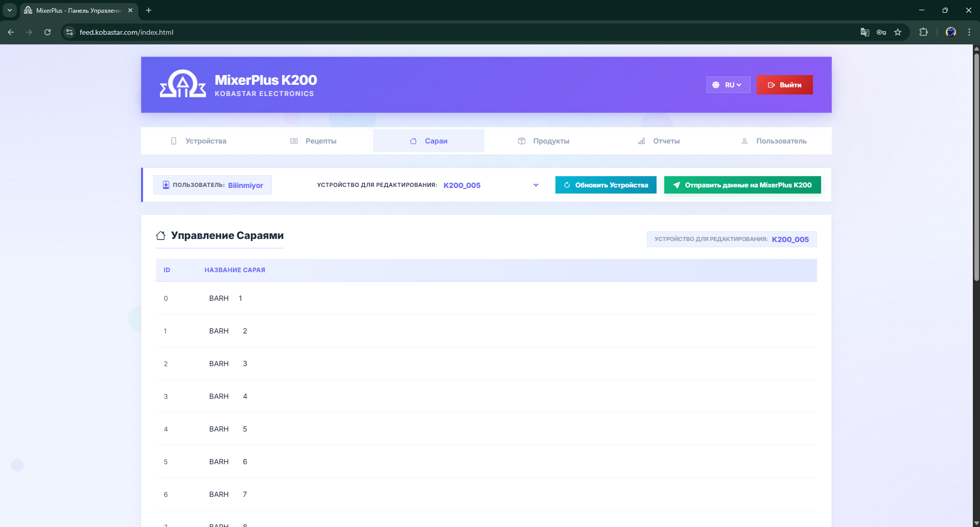Switch to the Рецепты tab
The width and height of the screenshot is (980, 527).
coord(314,141)
